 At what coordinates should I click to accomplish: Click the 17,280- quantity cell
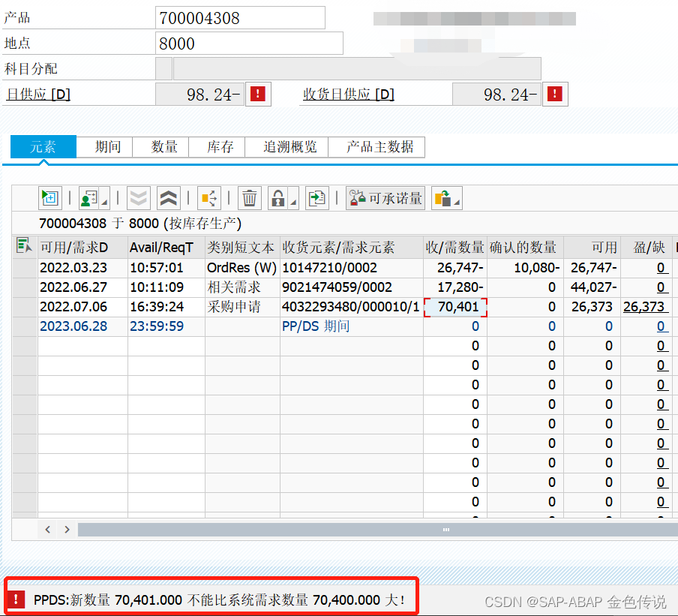[x=455, y=287]
